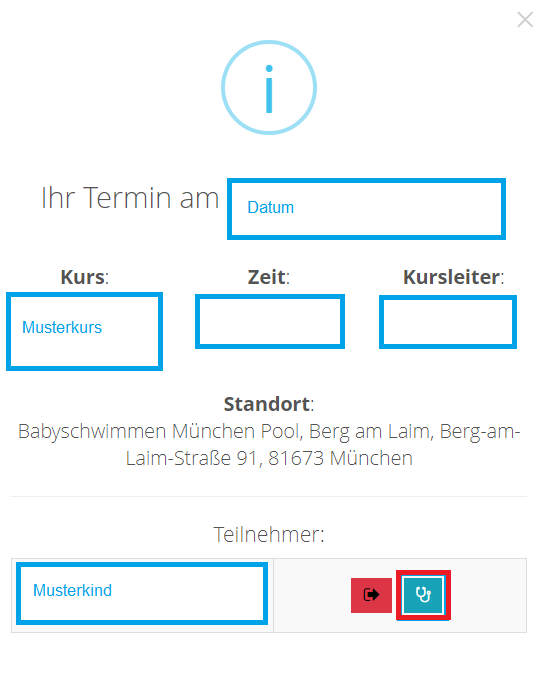Select the Musterkind participant entry
The height and width of the screenshot is (674, 541).
point(142,594)
